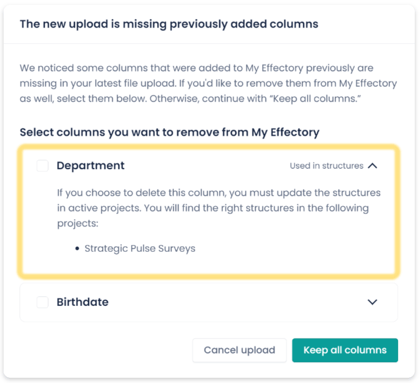This screenshot has width=420, height=383.
Task: Collapse the Department section with up chevron
Action: (x=372, y=166)
